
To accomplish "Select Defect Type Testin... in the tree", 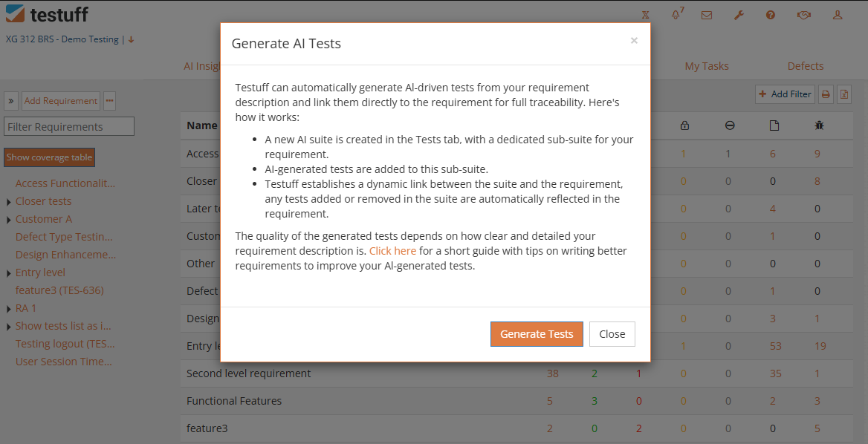I will (64, 237).
